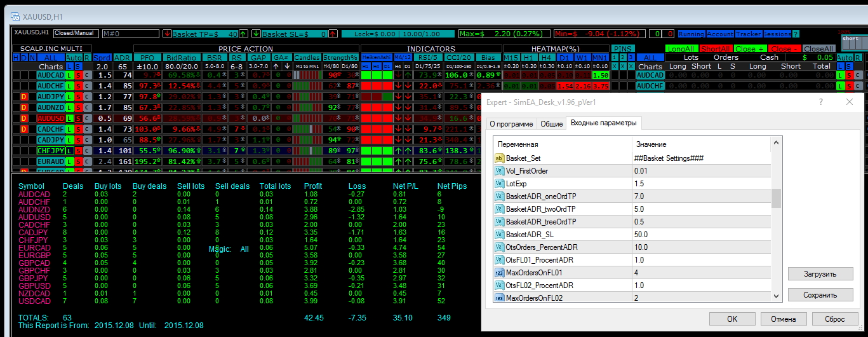Viewport: 868px width, 337px height.
Task: Click the MaxOrdersOnFL01 integer icon
Action: click(x=500, y=273)
